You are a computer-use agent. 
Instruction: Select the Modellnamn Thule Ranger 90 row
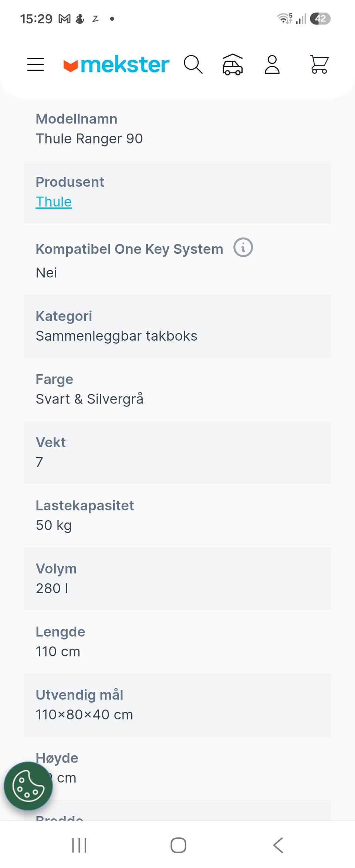[x=177, y=129]
